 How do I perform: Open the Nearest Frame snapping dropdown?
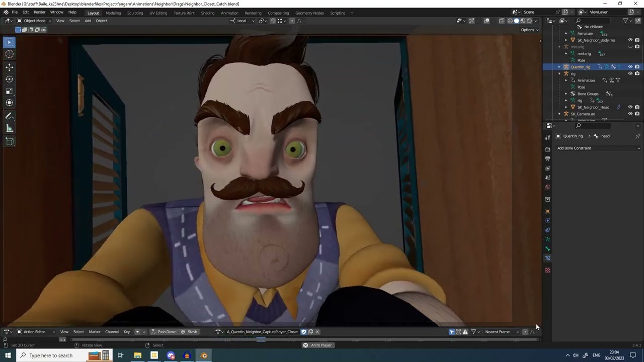pos(502,332)
